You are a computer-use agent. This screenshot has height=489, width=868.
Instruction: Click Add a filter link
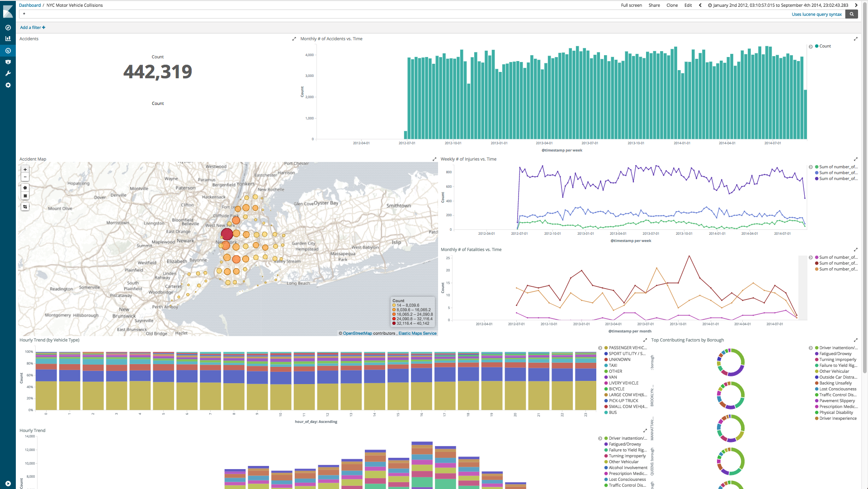tap(33, 28)
